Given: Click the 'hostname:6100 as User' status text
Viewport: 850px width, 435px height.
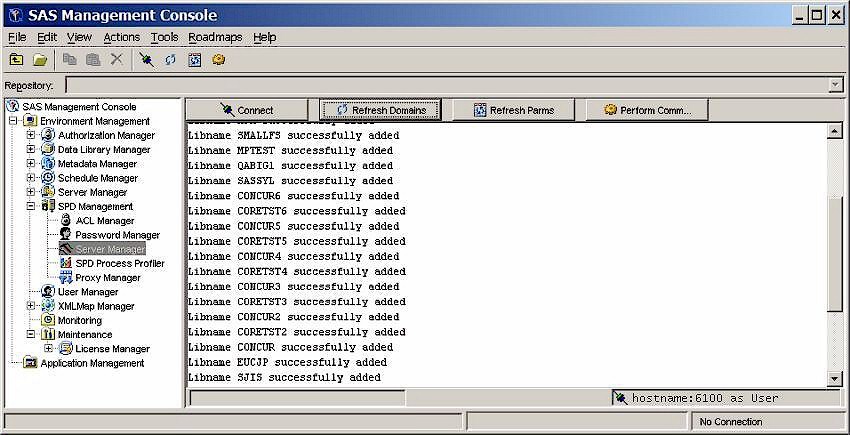Looking at the screenshot, I should click(x=705, y=398).
